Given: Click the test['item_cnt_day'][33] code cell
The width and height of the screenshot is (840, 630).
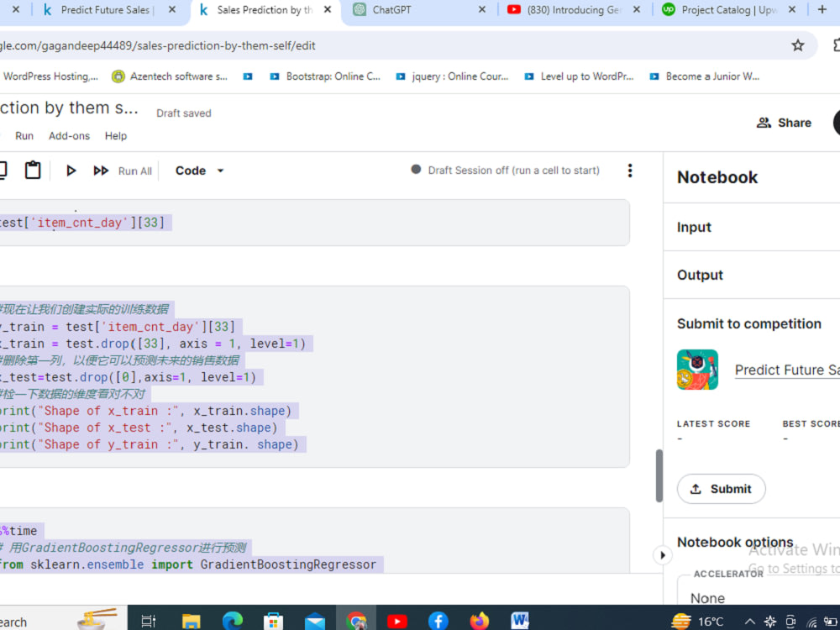Looking at the screenshot, I should [x=314, y=223].
